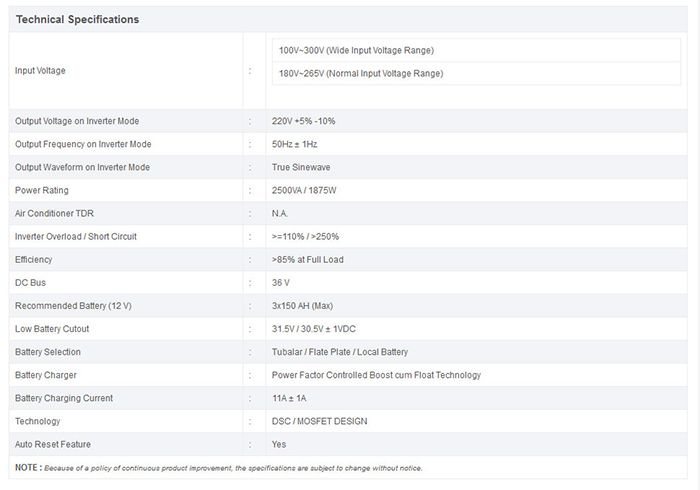Image resolution: width=700 pixels, height=490 pixels.
Task: Select the DSC / MOSFET DESIGN value
Action: (319, 421)
